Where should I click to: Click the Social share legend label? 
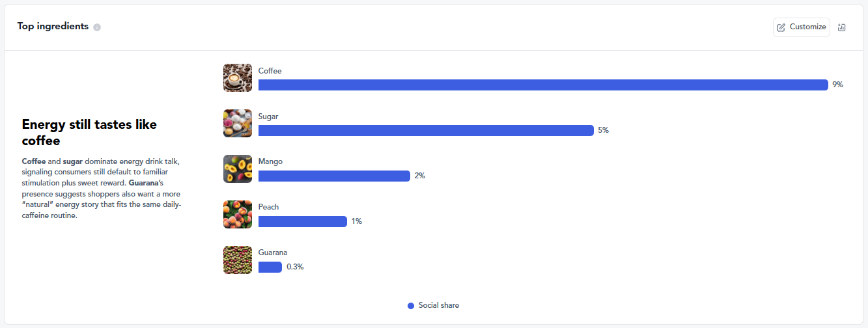point(439,306)
